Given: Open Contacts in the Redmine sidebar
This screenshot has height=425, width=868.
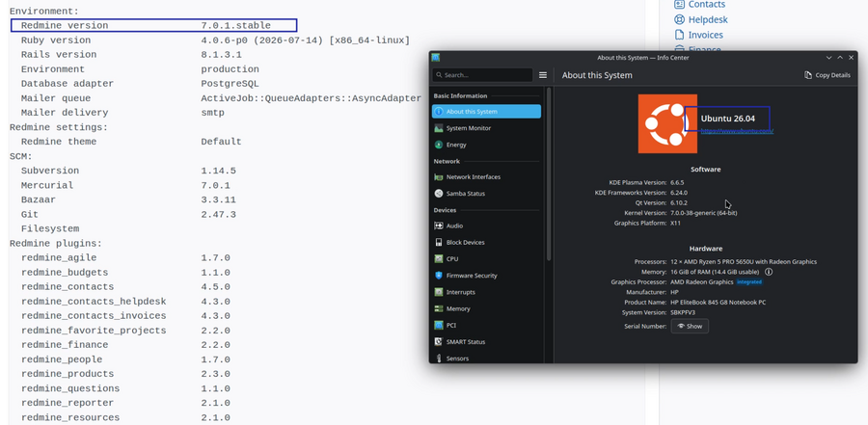Looking at the screenshot, I should pyautogui.click(x=699, y=5).
